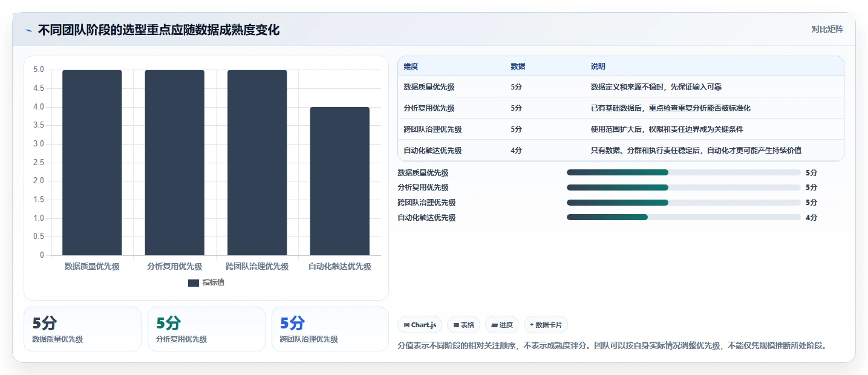
Task: Select 自动化触达优先级 table row cell
Action: click(x=432, y=151)
